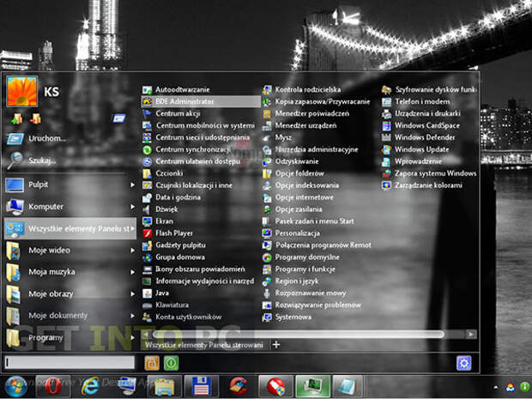Open Zapora systemu Windows item
This screenshot has width=532, height=399.
click(x=429, y=173)
